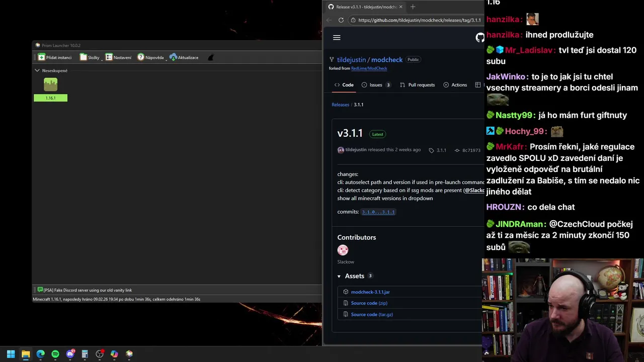Viewport: 644px width, 362px height.
Task: Open Nastavení settings in Prism Launcher
Action: click(118, 57)
